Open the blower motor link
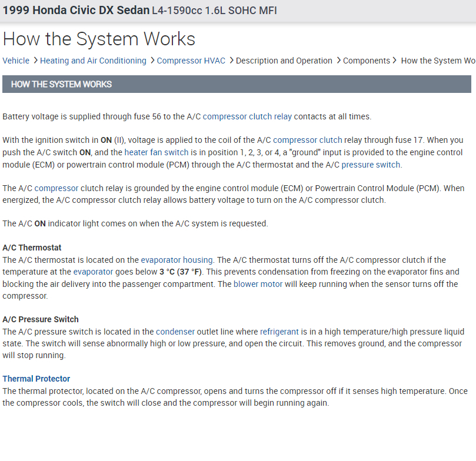Image resolution: width=476 pixels, height=461 pixels. [258, 284]
